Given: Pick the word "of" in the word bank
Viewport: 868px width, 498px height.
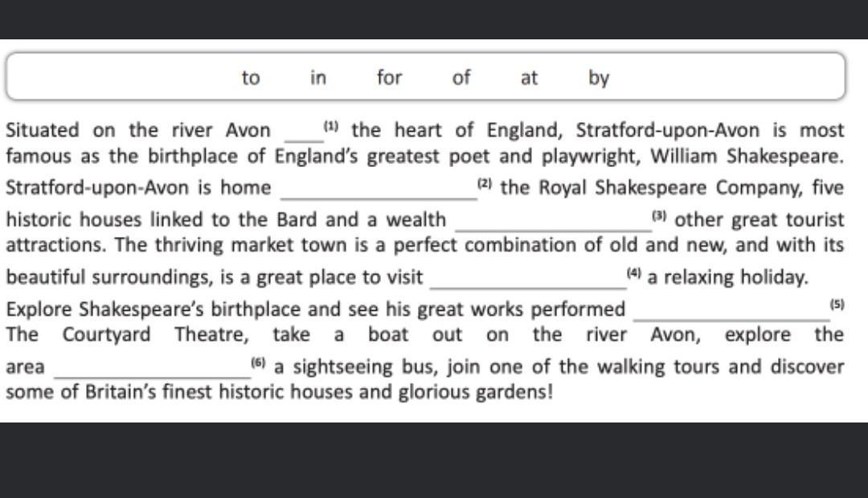Looking at the screenshot, I should 461,78.
